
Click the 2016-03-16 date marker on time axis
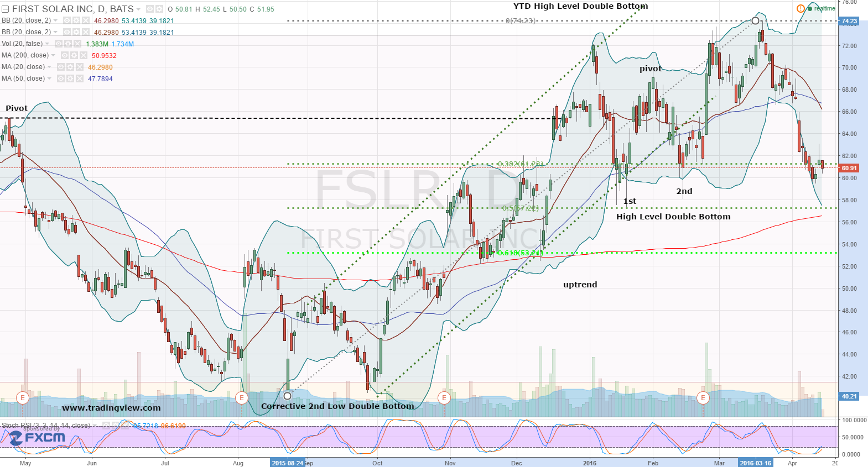point(756,463)
